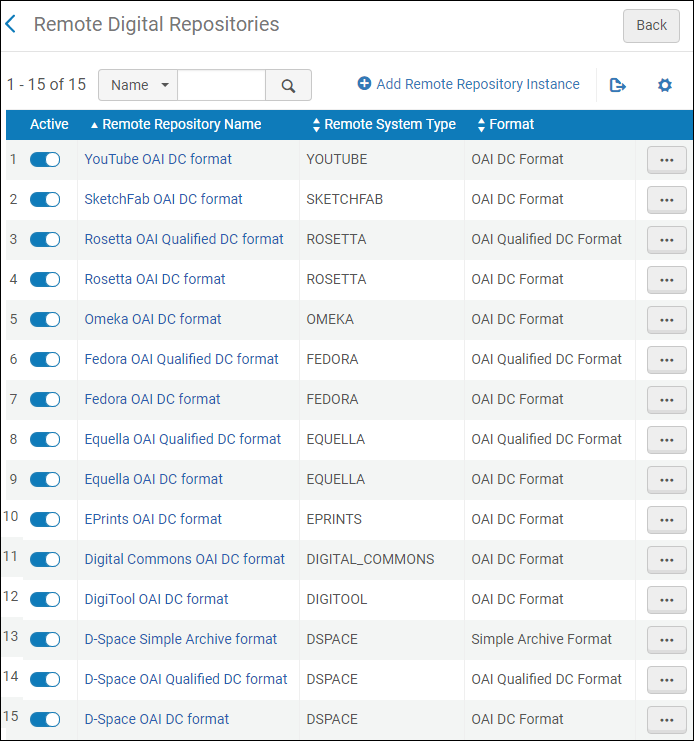This screenshot has height=741, width=694.
Task: Disable Rosetta OAI Qualified DC format repository
Action: coord(45,240)
